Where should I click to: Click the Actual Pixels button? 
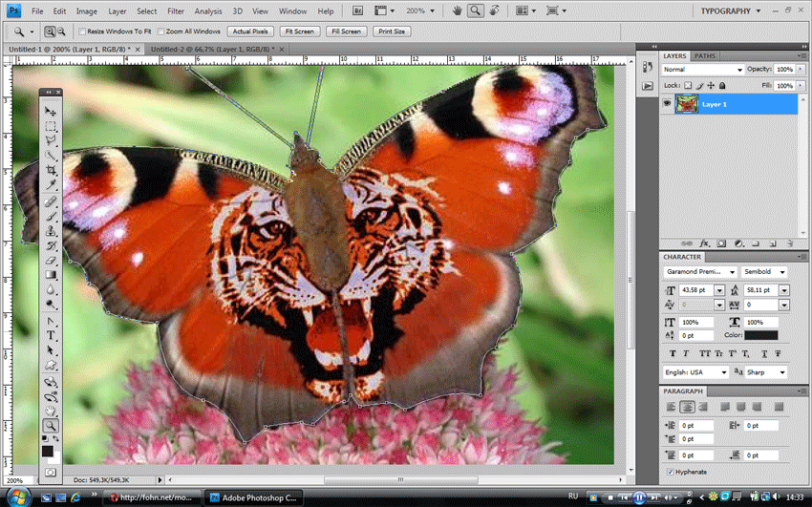250,32
